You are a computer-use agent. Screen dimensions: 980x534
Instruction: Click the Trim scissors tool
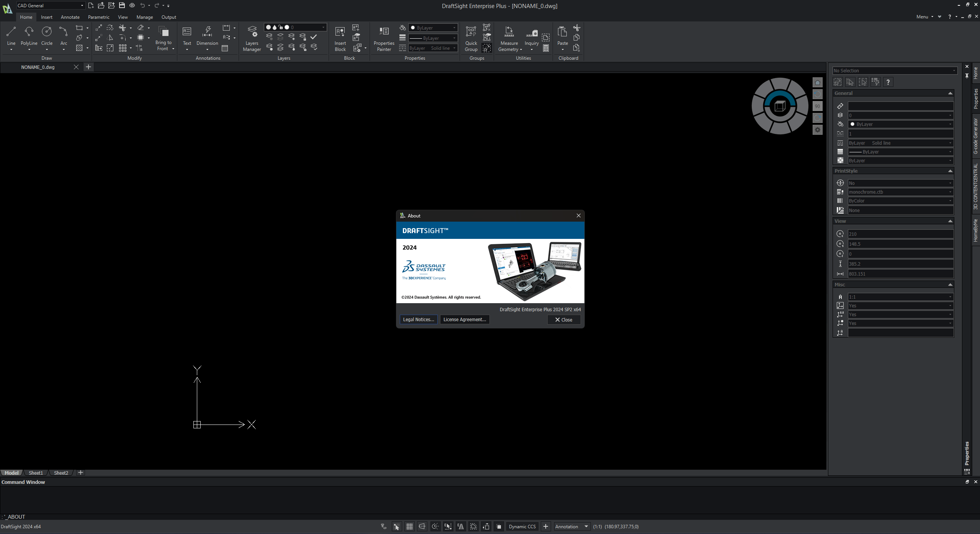point(123,28)
